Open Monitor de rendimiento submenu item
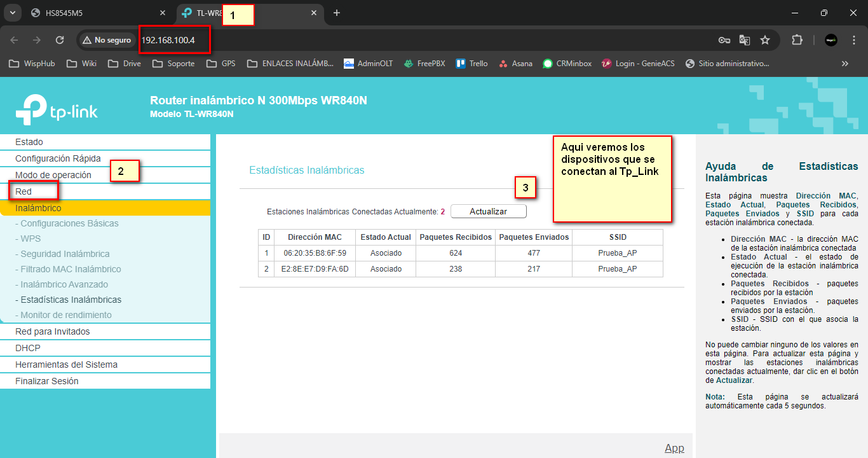 (64, 315)
